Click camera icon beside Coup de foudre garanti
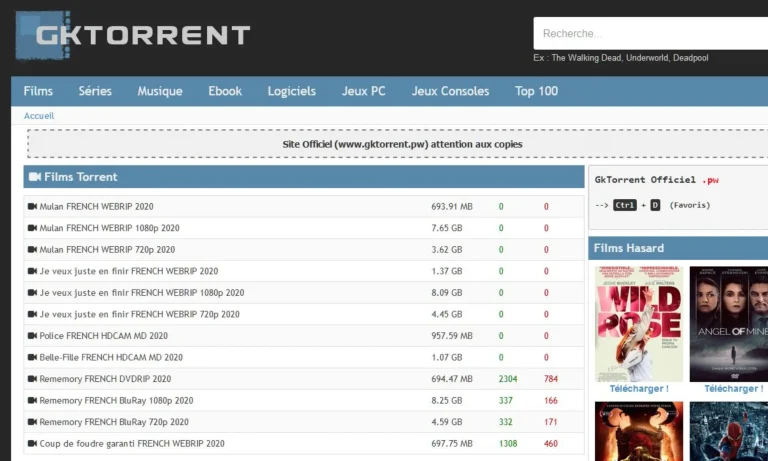 pos(32,443)
